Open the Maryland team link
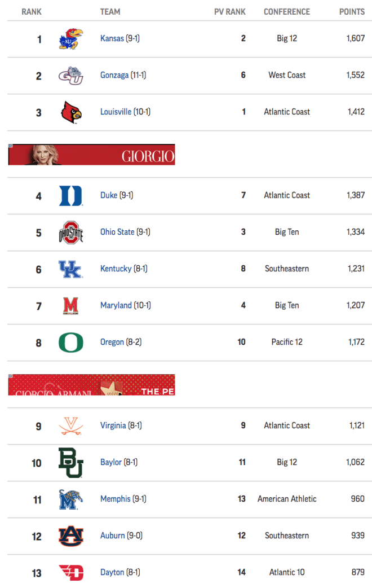Image resolution: width=372 pixels, height=588 pixels. (x=116, y=305)
